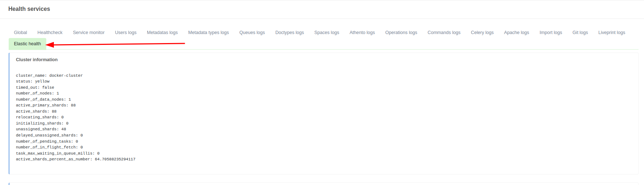Open the Commands logs tab

coord(444,33)
